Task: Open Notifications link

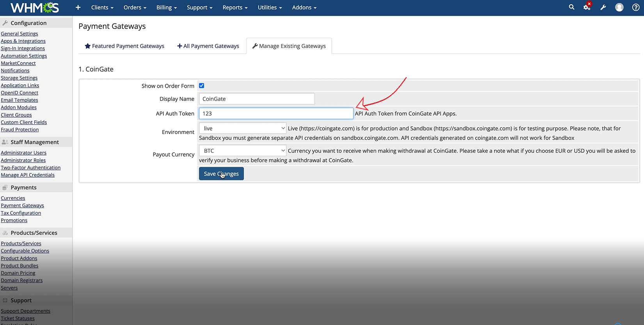Action: (15, 71)
